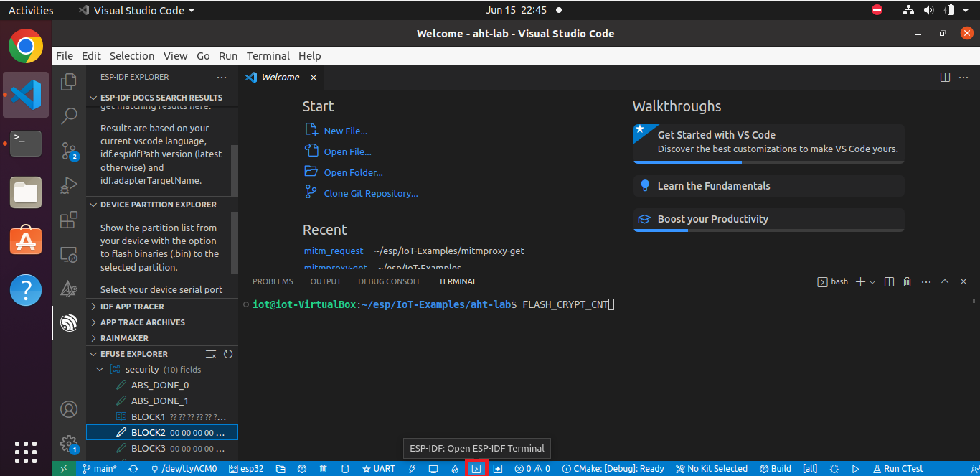The image size is (980, 476).
Task: Click the remote window indicator in status bar
Action: pyautogui.click(x=64, y=469)
